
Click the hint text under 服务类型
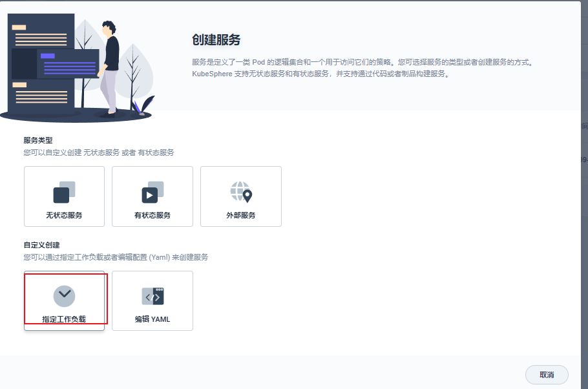click(x=98, y=152)
